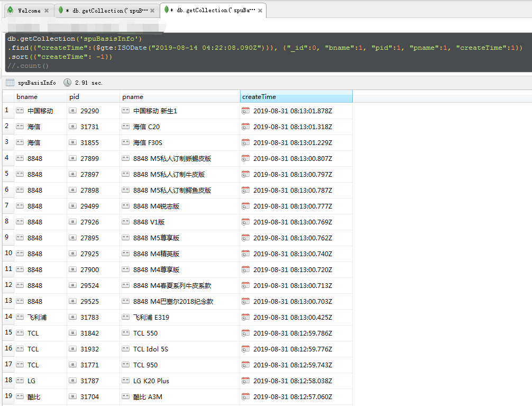Select pname cell 8848 M5尊享版
532x406 pixels.
(180, 238)
